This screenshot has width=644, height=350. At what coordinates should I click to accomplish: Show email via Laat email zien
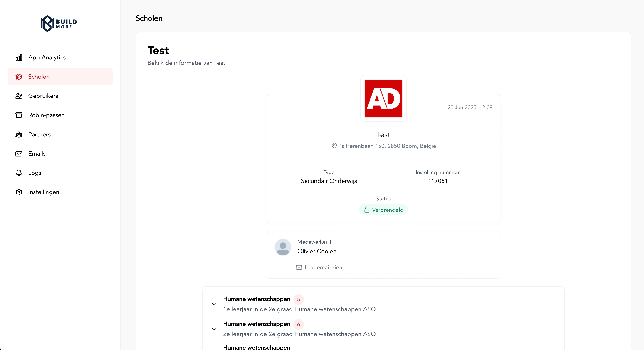point(323,268)
